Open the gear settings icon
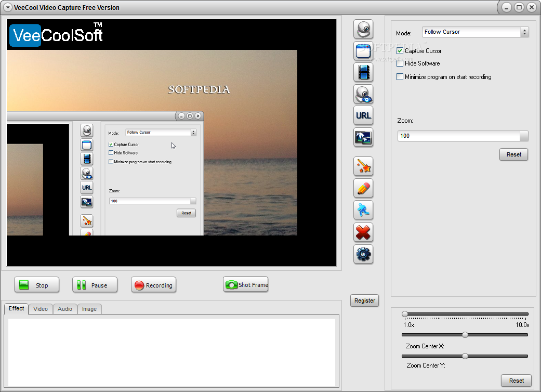Image resolution: width=541 pixels, height=392 pixels. [x=363, y=254]
